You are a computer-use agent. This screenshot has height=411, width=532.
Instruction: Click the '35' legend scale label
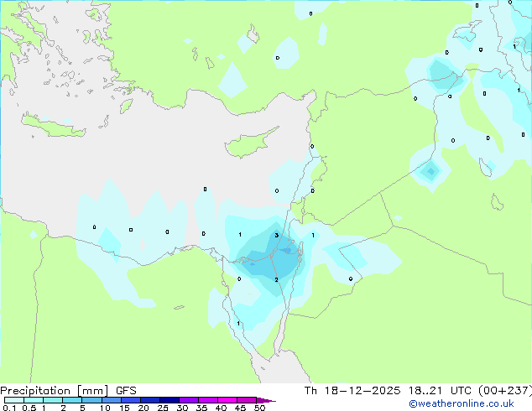pyautogui.click(x=201, y=408)
